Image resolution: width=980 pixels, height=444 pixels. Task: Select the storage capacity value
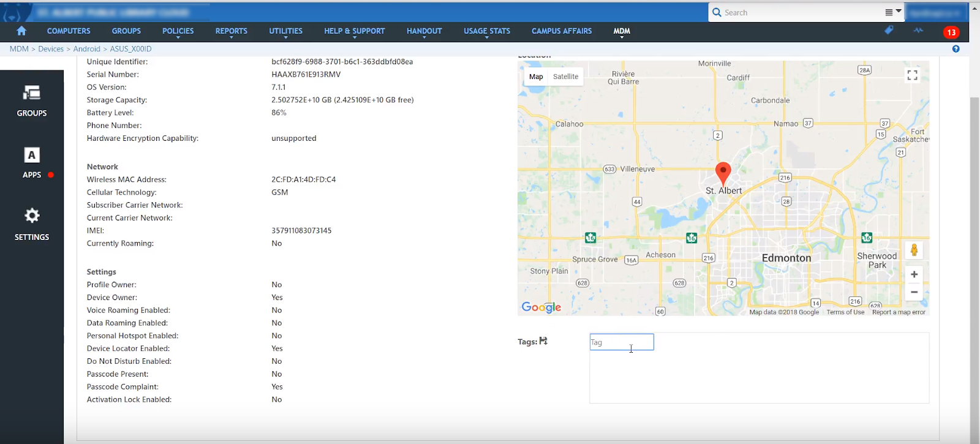[342, 100]
